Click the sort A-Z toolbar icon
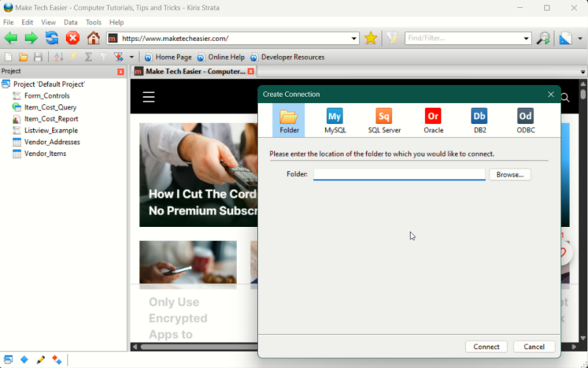The image size is (588, 368). 59,57
